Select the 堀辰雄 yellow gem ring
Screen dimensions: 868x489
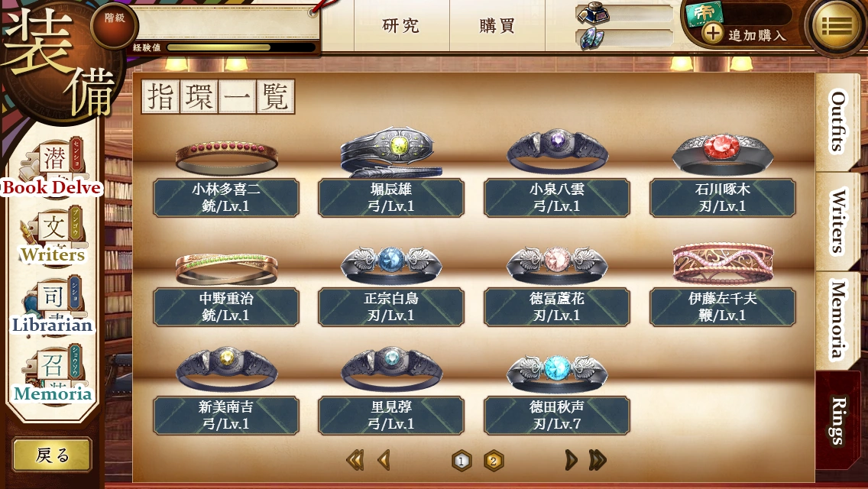pyautogui.click(x=390, y=151)
